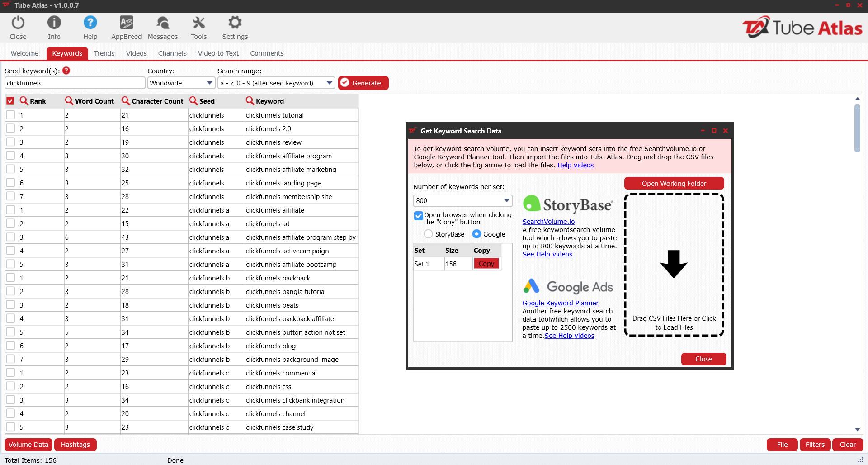Toggle the select-all checkbox in table header
The image size is (868, 465).
pyautogui.click(x=10, y=101)
